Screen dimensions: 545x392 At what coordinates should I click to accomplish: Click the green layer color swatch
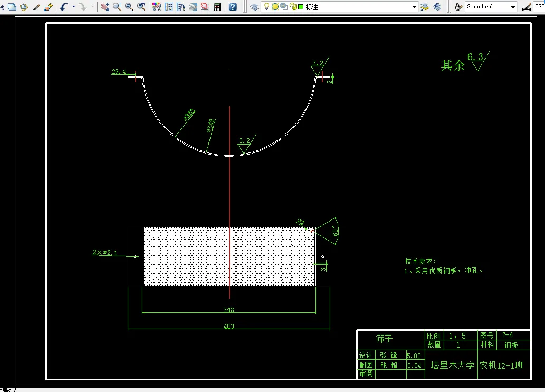301,7
